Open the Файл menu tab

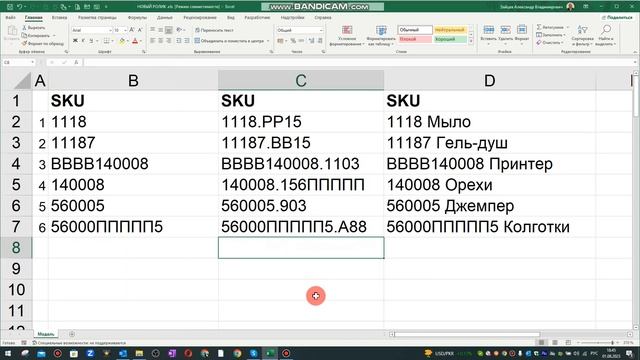(x=11, y=18)
